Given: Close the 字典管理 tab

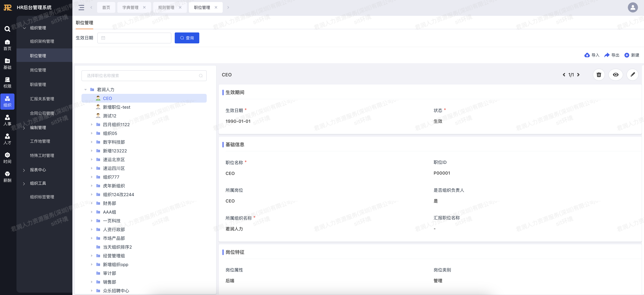Looking at the screenshot, I should 144,8.
